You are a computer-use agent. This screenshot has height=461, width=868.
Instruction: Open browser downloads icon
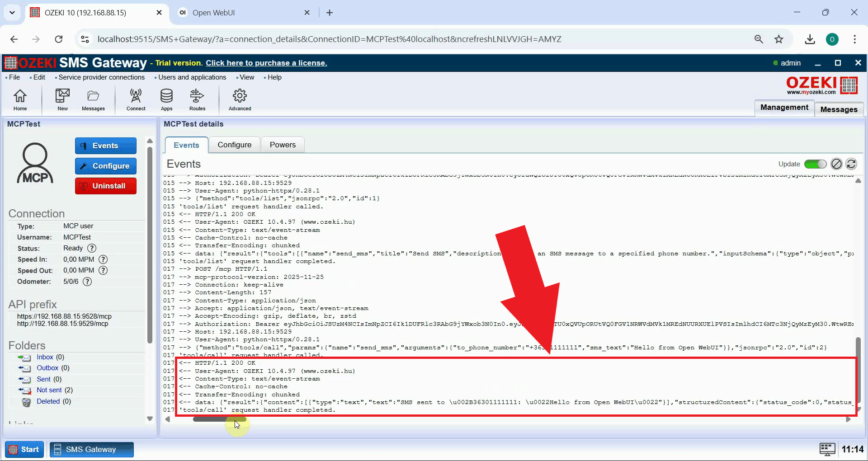[x=810, y=39]
